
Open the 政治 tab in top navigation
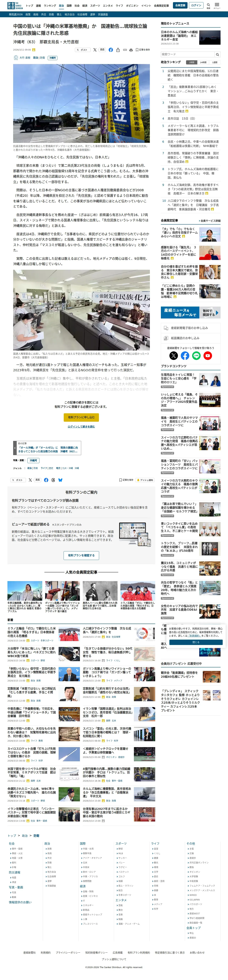point(61,6)
